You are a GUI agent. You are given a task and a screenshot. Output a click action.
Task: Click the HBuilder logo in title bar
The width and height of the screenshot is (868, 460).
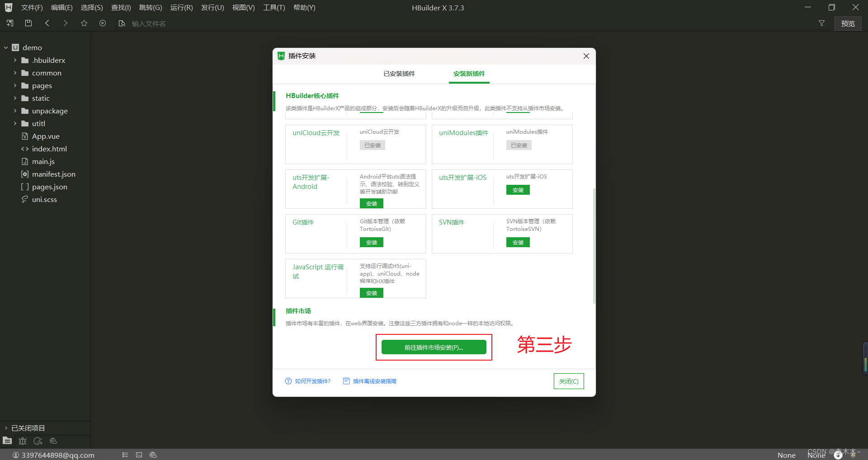9,8
